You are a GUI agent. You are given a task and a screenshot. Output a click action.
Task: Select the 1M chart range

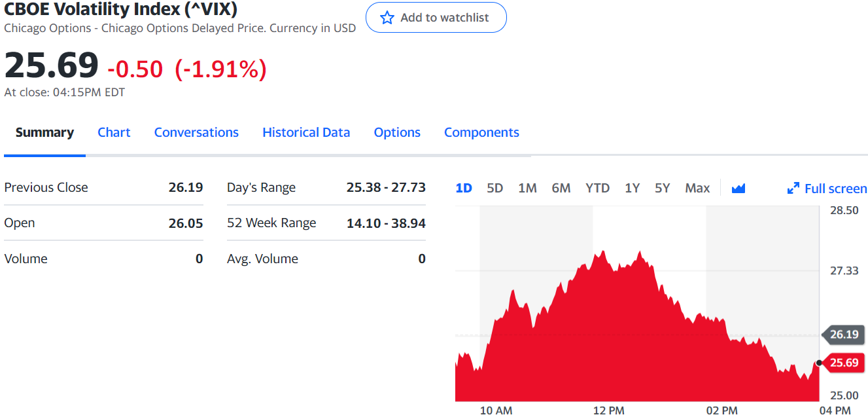527,189
